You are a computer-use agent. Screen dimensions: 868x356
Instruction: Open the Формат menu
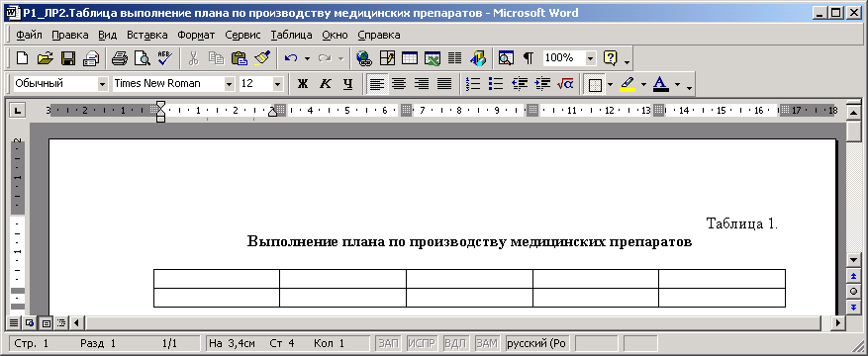click(196, 35)
